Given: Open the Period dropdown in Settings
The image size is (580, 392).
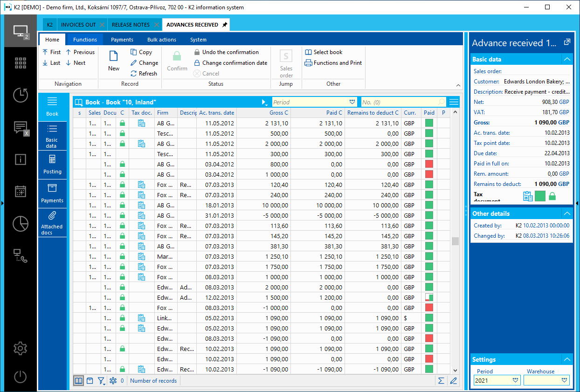Looking at the screenshot, I should point(516,380).
